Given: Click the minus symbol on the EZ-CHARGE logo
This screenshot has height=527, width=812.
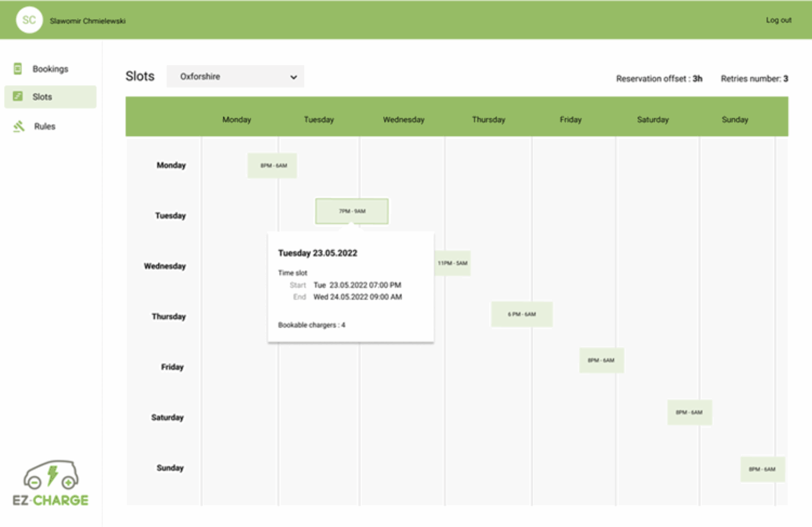Looking at the screenshot, I should tap(35, 482).
